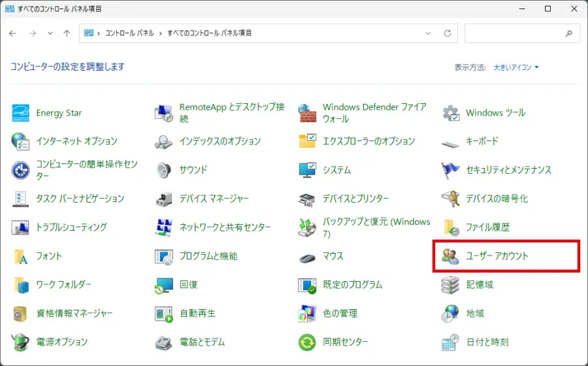Open the マウス mouse icon

coord(307,258)
